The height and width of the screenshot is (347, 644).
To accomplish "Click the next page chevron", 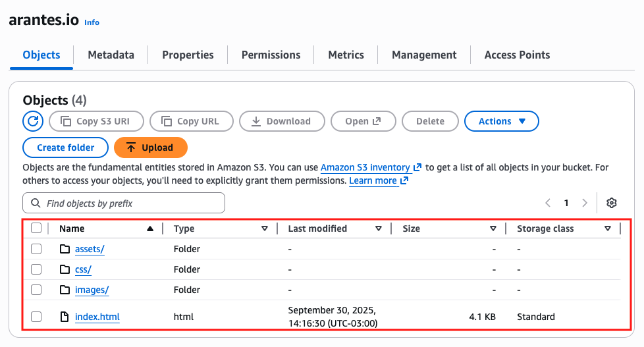I will pyautogui.click(x=584, y=203).
